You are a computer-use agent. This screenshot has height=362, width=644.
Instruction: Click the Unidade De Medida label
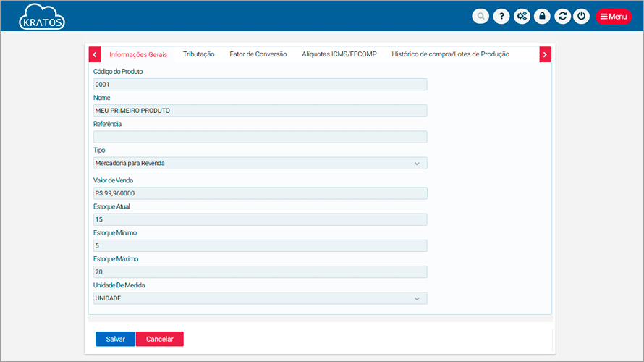(x=119, y=285)
